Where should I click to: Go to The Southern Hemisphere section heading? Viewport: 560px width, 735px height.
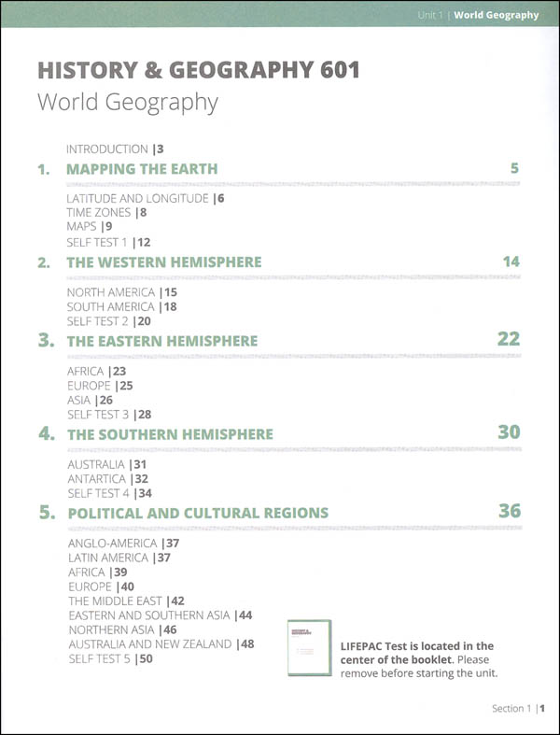click(x=170, y=434)
